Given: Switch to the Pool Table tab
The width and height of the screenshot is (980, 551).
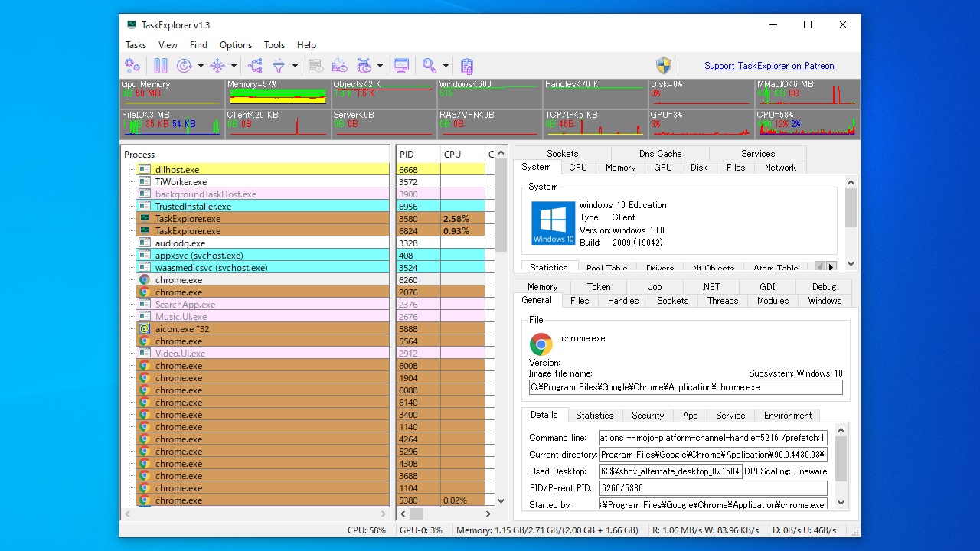Looking at the screenshot, I should coord(606,269).
